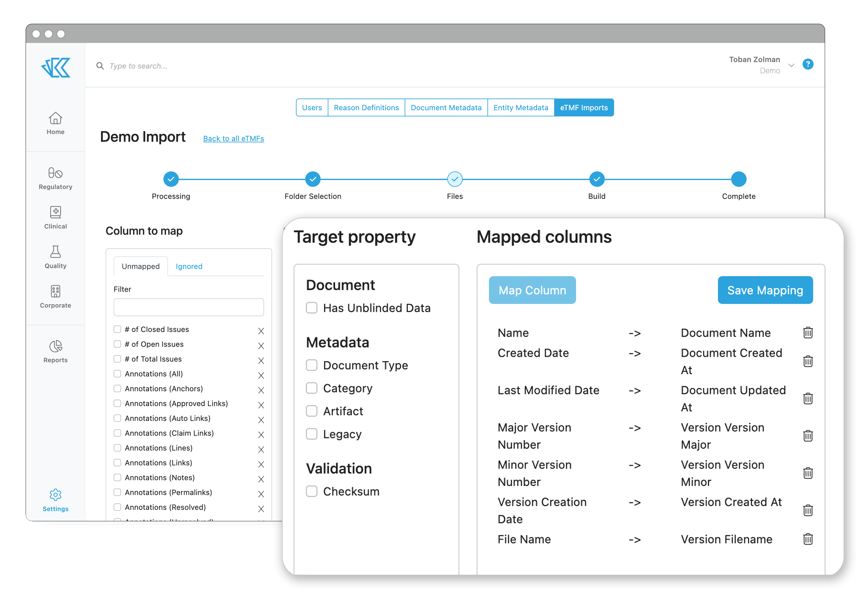Screen dimensions: 868x596
Task: Select the # of Closed Issues checkbox
Action: [117, 329]
